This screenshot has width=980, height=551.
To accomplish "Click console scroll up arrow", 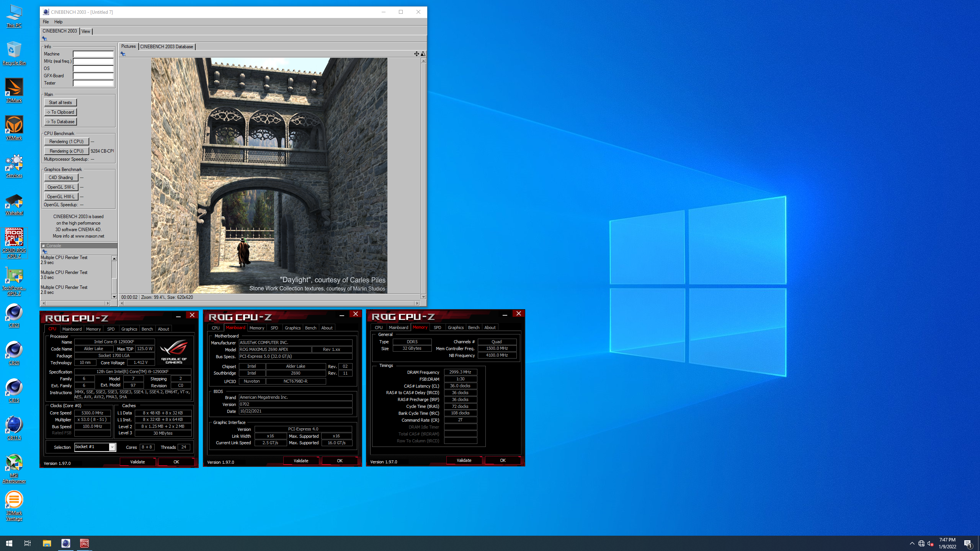I will click(114, 259).
